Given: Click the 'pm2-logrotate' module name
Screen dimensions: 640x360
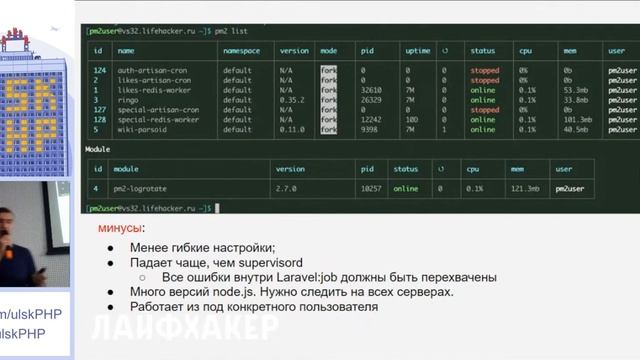Looking at the screenshot, I should pyautogui.click(x=140, y=189).
